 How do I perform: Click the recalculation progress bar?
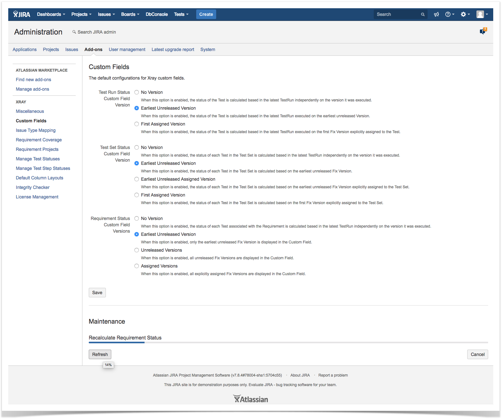click(288, 342)
